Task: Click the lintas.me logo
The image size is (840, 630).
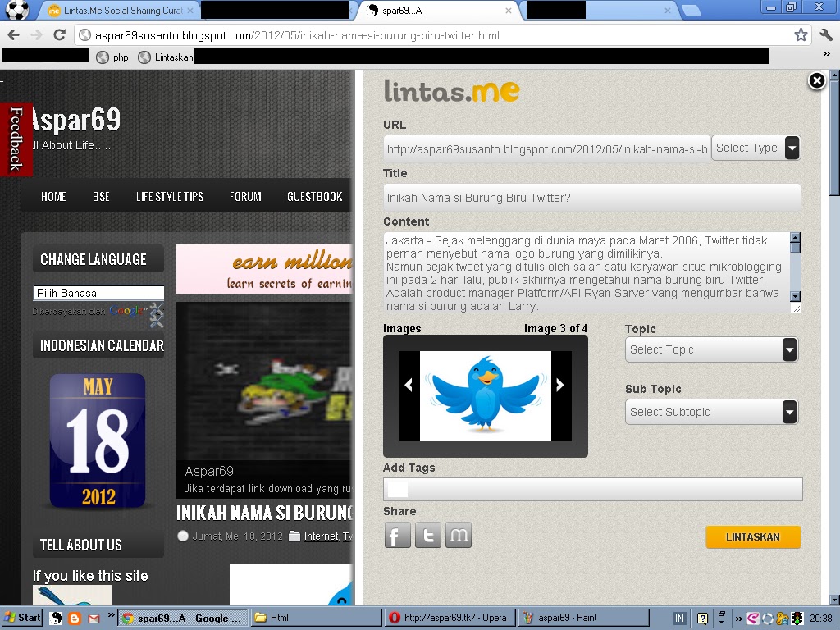Action: tap(451, 91)
